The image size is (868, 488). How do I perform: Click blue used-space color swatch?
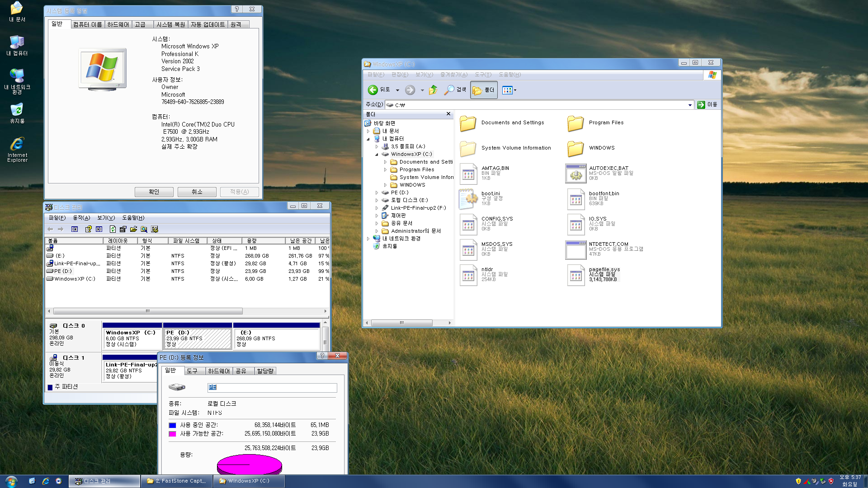point(172,425)
